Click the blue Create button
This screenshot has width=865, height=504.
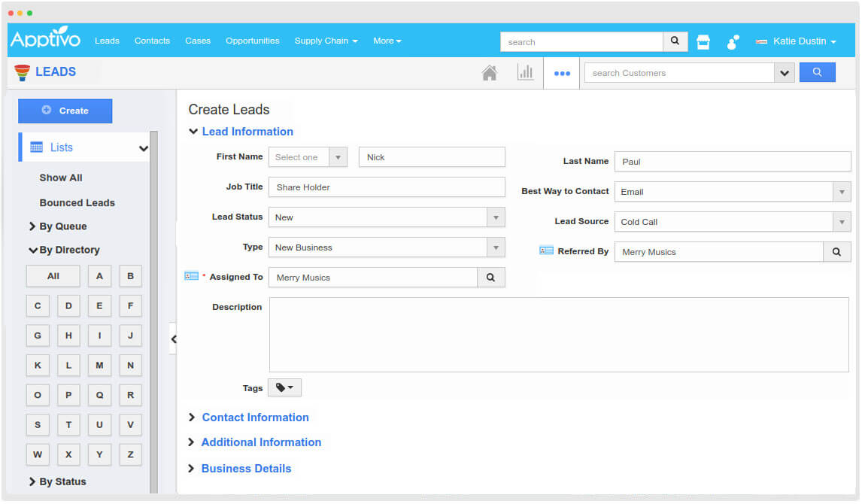point(65,111)
